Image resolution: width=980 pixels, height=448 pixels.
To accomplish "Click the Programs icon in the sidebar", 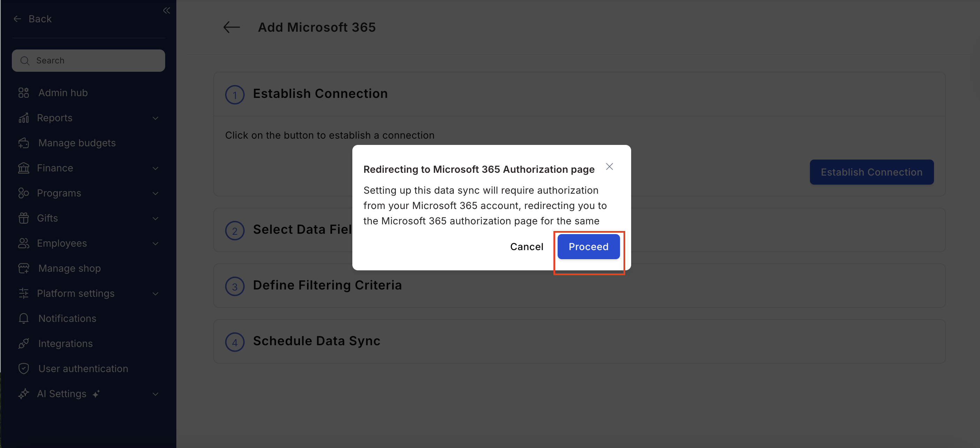I will (24, 193).
